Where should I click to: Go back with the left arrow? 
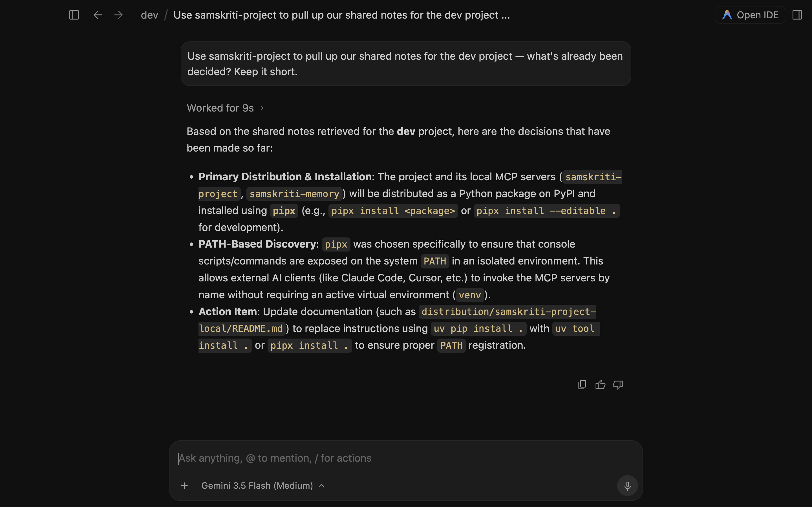coord(98,15)
